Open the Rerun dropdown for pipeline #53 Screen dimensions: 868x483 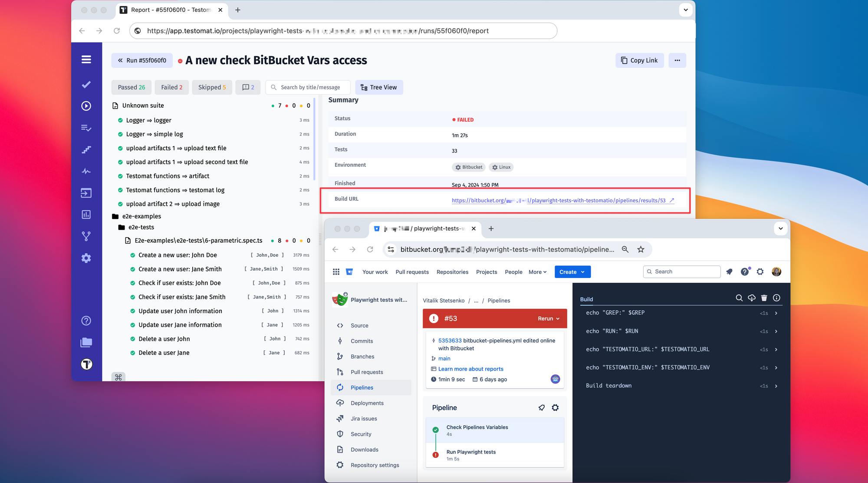tap(549, 318)
